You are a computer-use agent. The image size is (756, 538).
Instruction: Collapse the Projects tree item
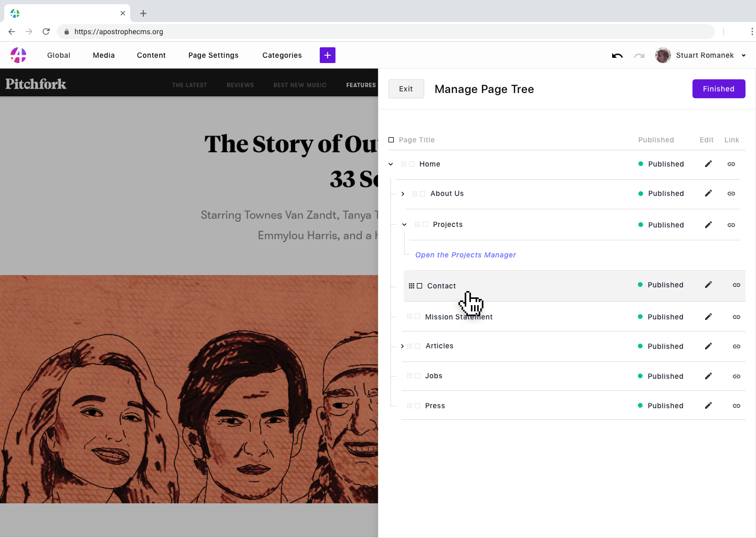tap(404, 224)
